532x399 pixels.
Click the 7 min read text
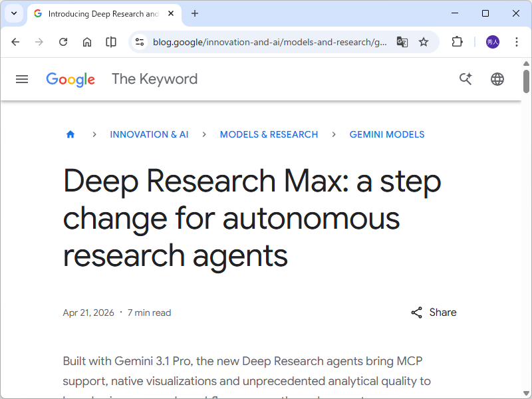(149, 313)
